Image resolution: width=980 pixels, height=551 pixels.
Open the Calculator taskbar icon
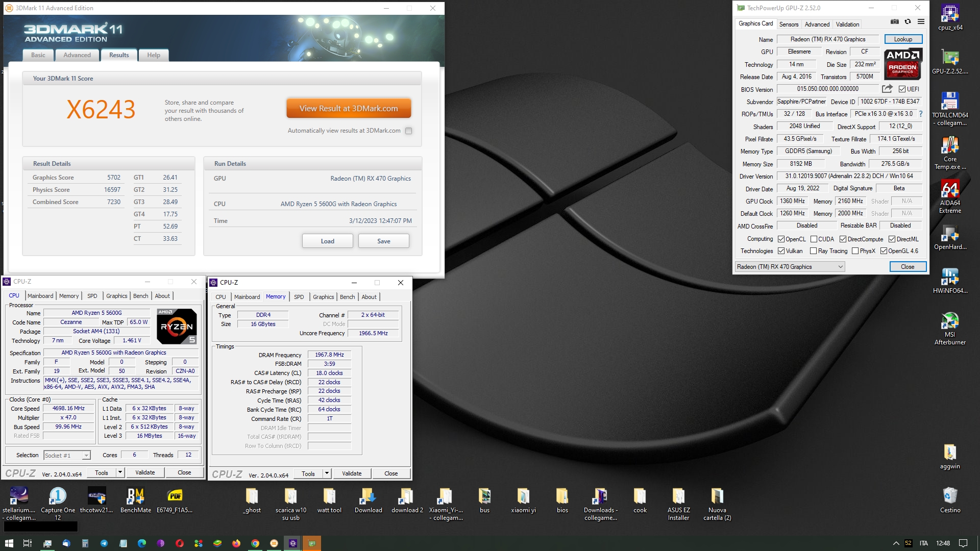85,543
